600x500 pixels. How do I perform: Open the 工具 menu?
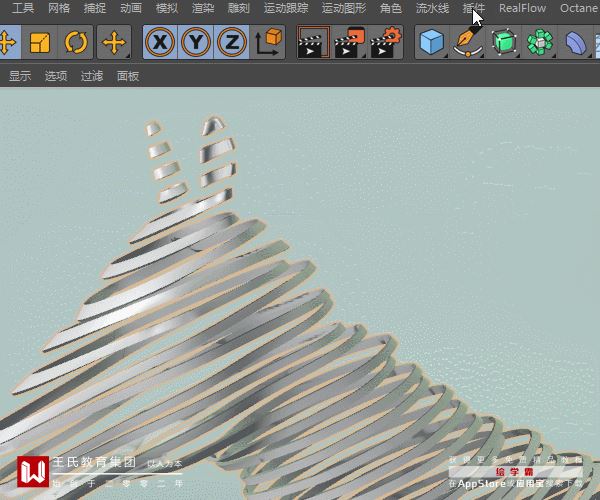coord(23,8)
